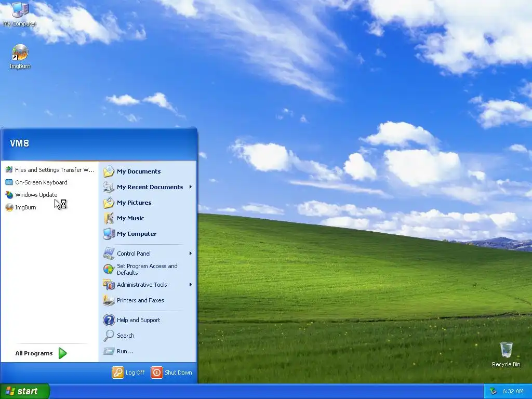The image size is (532, 399).
Task: Expand the Control Panel submenu arrow
Action: [191, 254]
